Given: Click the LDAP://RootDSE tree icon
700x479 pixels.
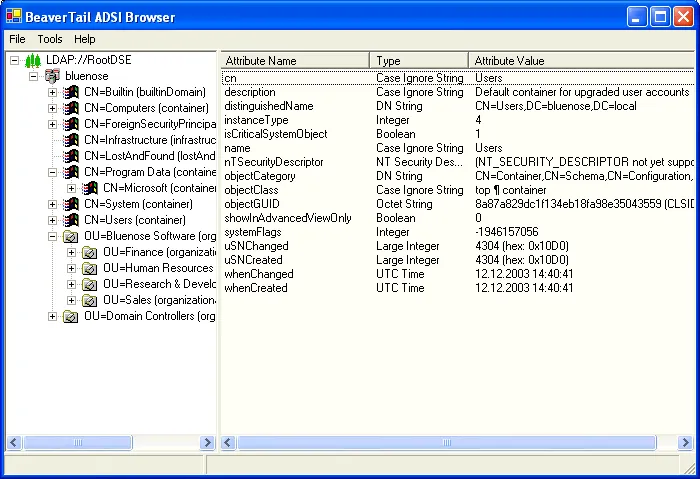Looking at the screenshot, I should tap(33, 60).
